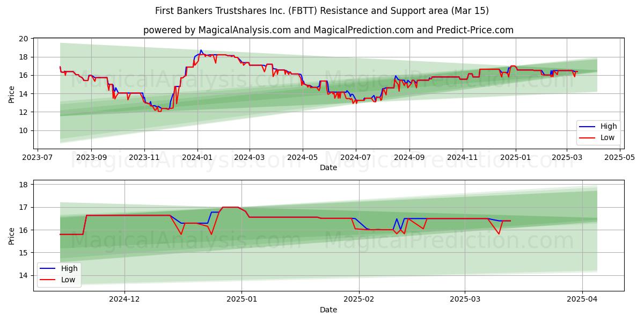Click the 'powered by MagicalAnalysis.com' subtitle

328,30
